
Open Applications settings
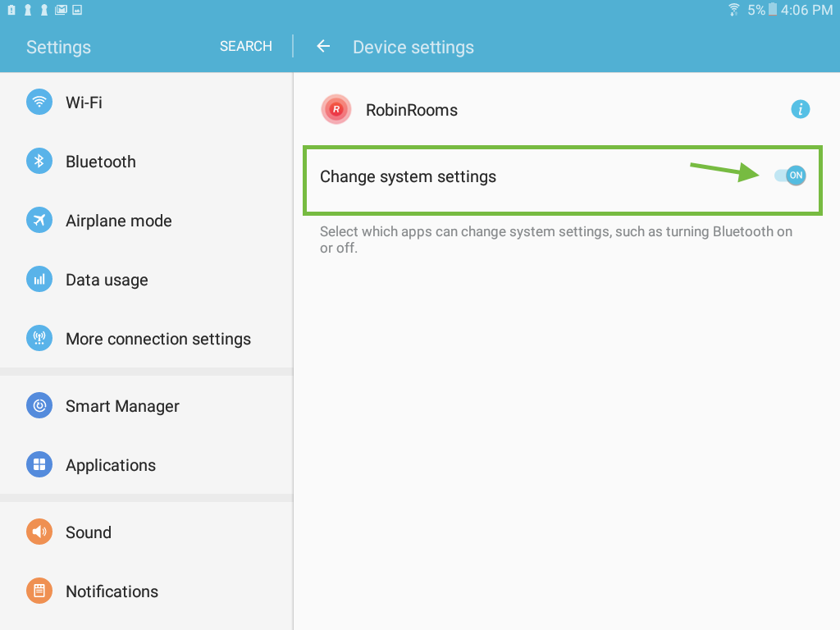(x=146, y=464)
